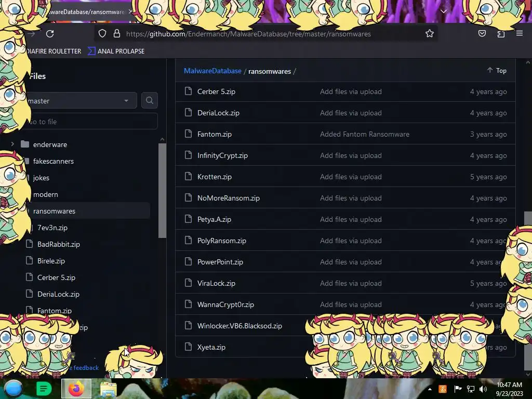Open WannaCrypt0r.zip in the file list

(x=225, y=304)
